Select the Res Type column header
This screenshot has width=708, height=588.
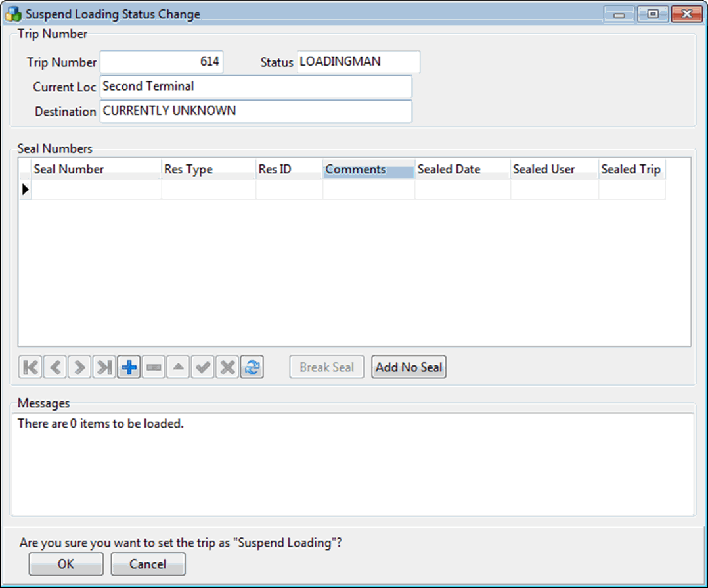pos(209,169)
